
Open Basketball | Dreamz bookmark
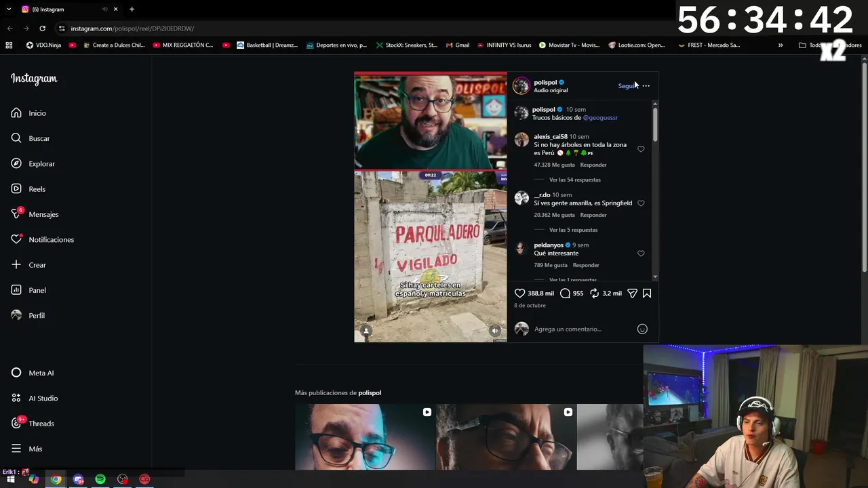(x=267, y=45)
